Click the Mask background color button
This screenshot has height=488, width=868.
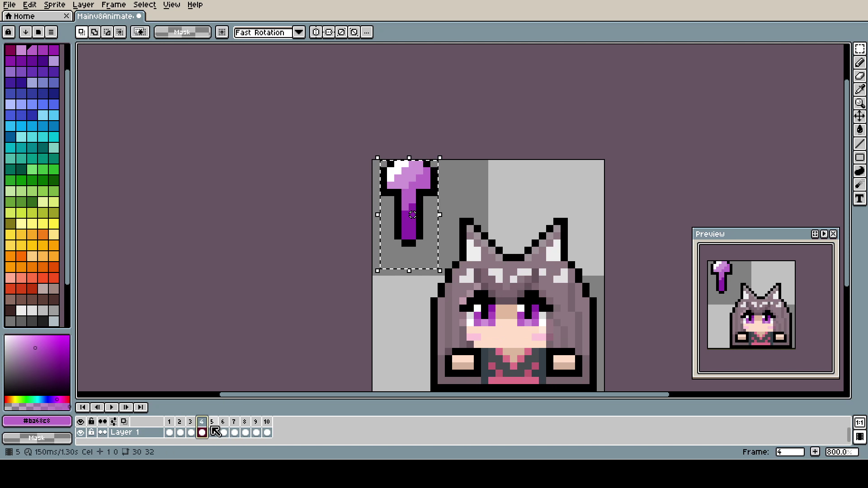pyautogui.click(x=37, y=438)
